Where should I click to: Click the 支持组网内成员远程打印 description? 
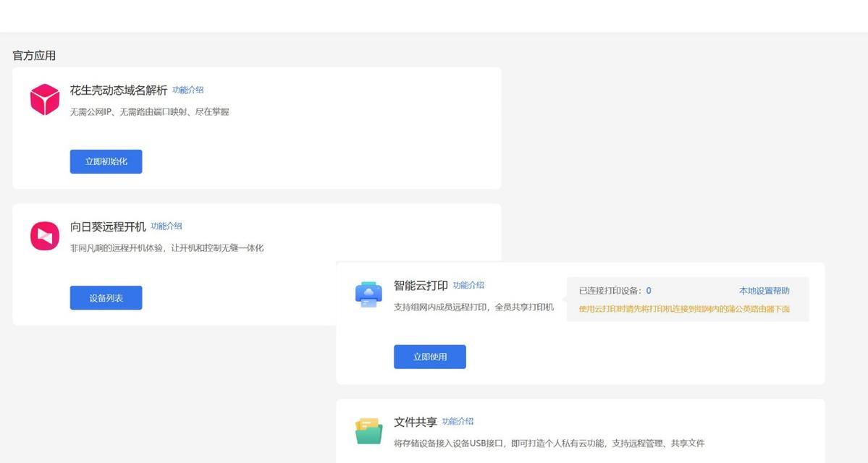click(473, 307)
